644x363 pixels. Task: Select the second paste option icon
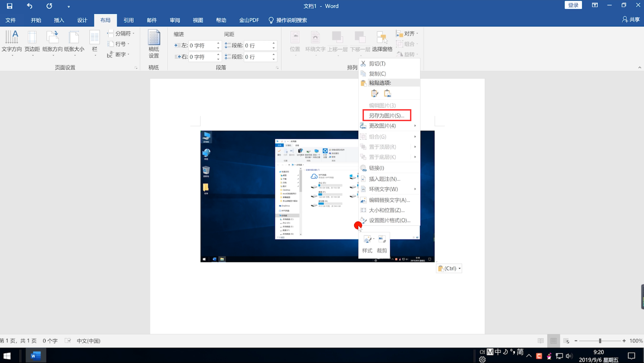point(387,94)
